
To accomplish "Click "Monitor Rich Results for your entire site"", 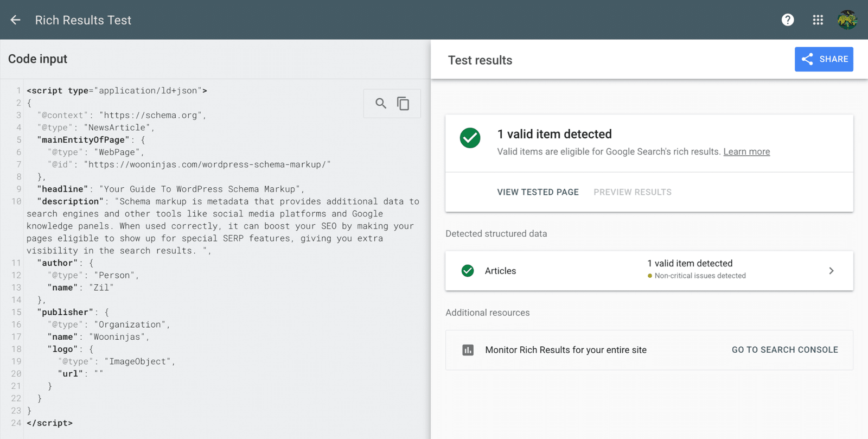I will coord(566,350).
